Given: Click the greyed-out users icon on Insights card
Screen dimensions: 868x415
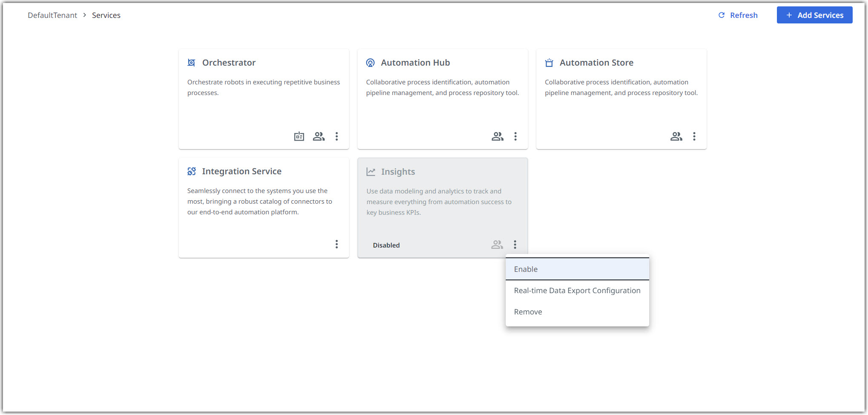Looking at the screenshot, I should pyautogui.click(x=497, y=244).
